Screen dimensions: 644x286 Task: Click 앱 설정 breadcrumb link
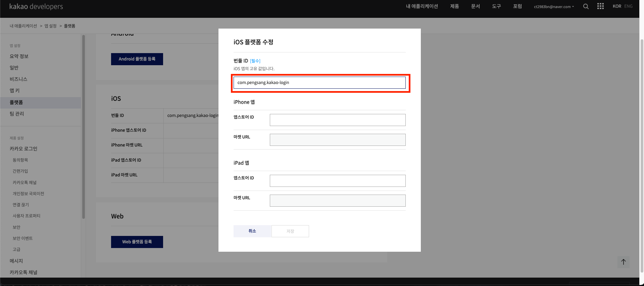[50, 26]
